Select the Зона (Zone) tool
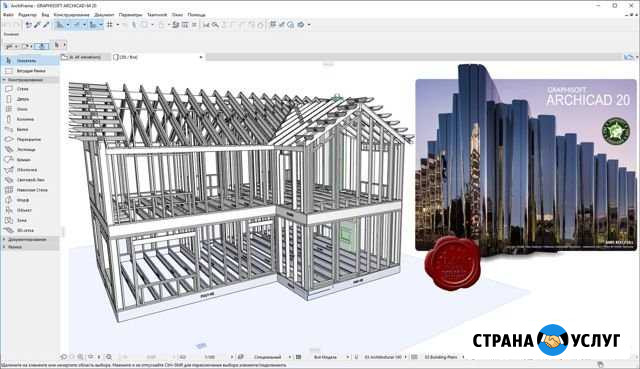The height and width of the screenshot is (369, 640). click(x=30, y=220)
